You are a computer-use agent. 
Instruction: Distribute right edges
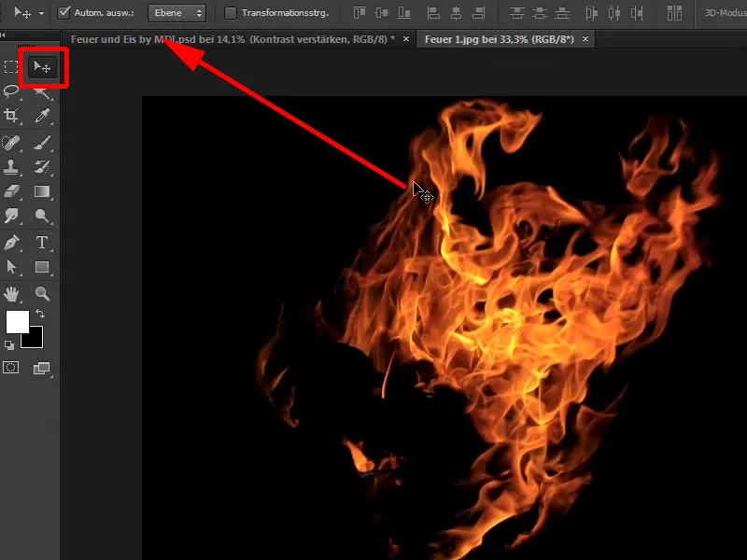[x=637, y=13]
